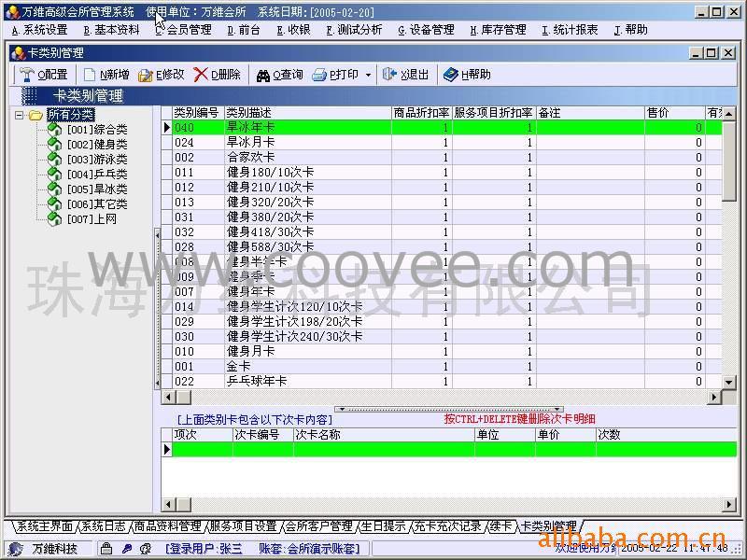Select the [002]健身类 tree icon
The image size is (747, 560).
pyautogui.click(x=55, y=145)
